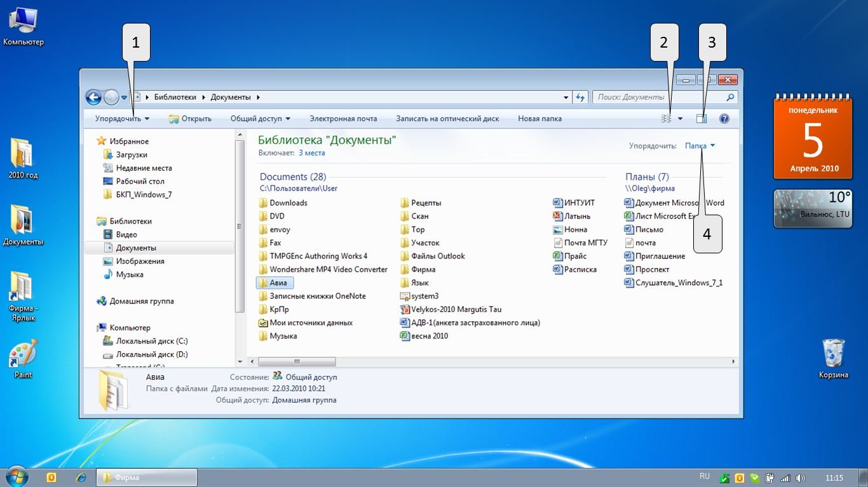868x487 pixels.
Task: Click the Back navigation arrow button
Action: click(93, 97)
